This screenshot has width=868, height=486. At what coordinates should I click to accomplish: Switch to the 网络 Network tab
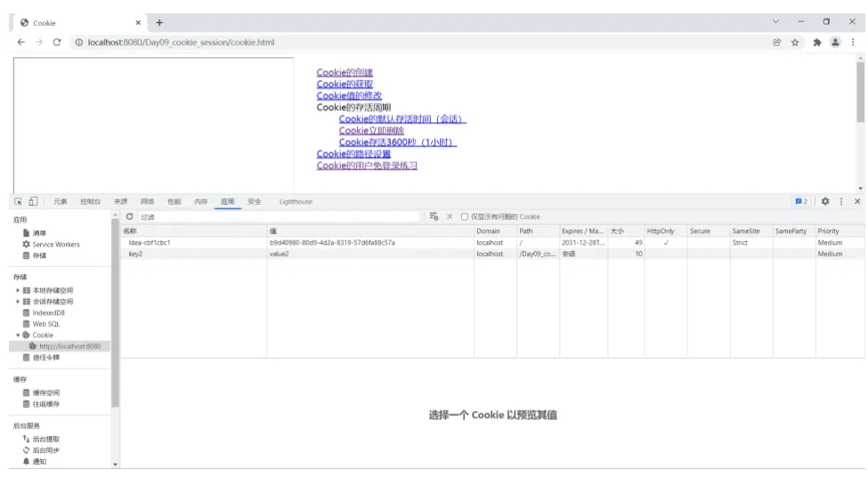click(x=147, y=201)
